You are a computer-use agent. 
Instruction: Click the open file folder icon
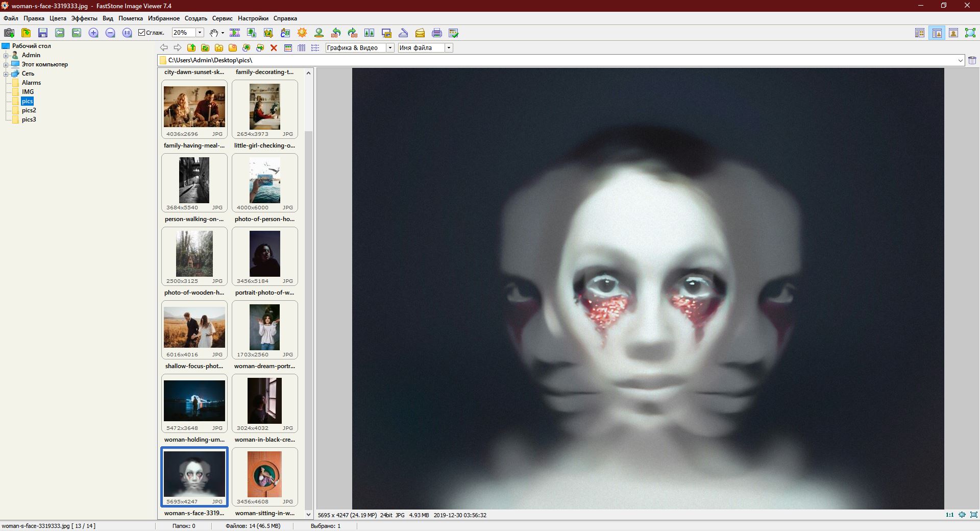click(26, 33)
